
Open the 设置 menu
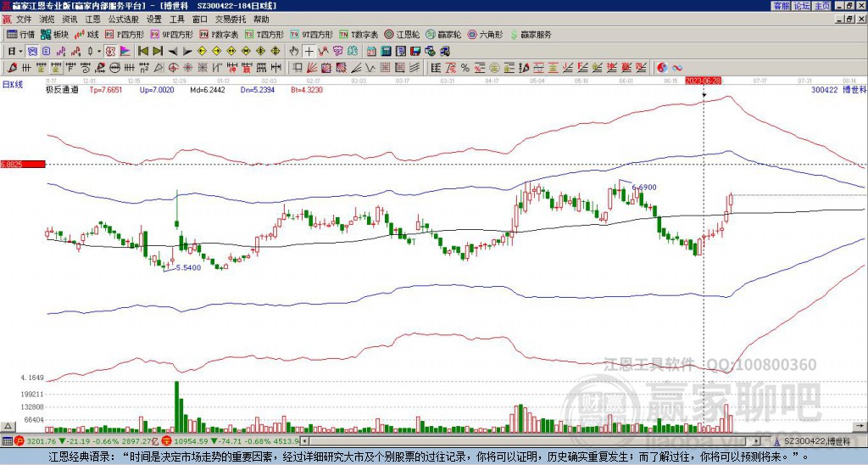(154, 20)
